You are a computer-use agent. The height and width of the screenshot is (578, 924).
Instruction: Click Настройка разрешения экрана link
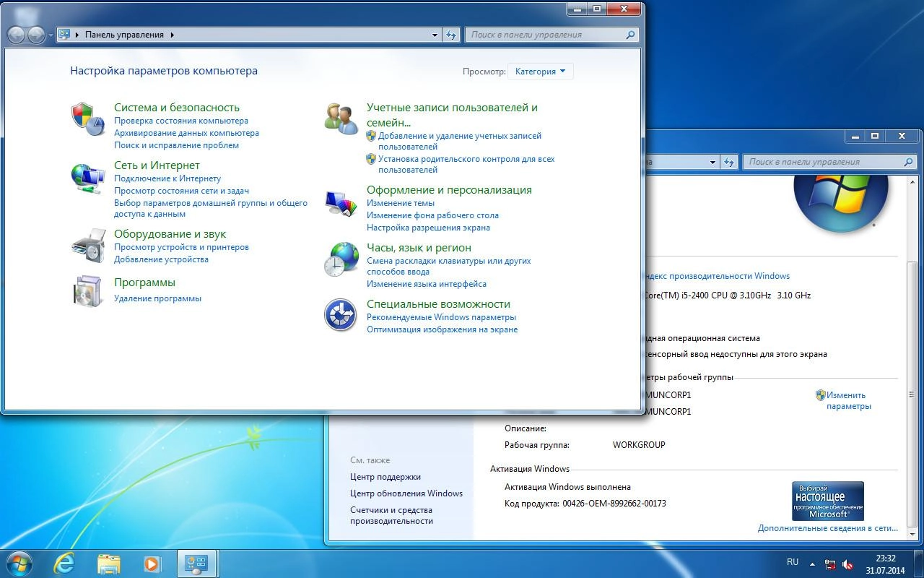click(428, 228)
